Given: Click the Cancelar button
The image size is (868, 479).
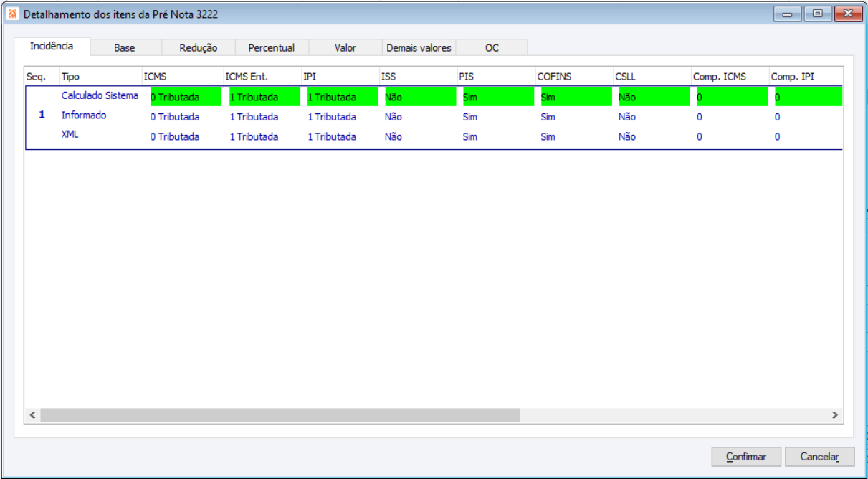Looking at the screenshot, I should (820, 456).
